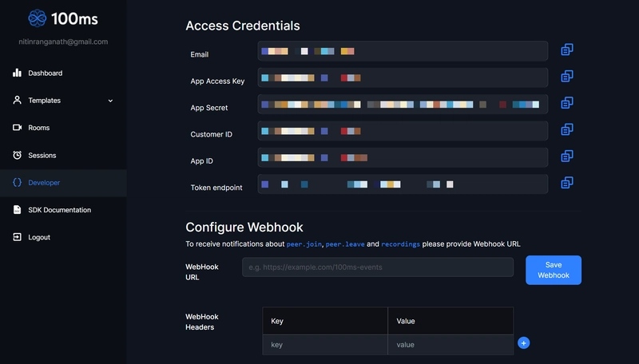Click the Configure Webhook heading
639x364 pixels.
click(244, 227)
